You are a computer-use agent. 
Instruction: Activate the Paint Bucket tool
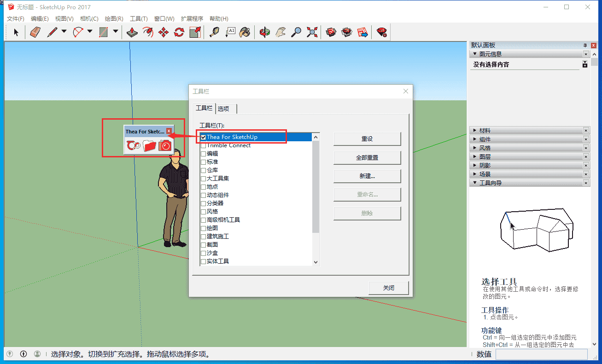click(x=245, y=32)
